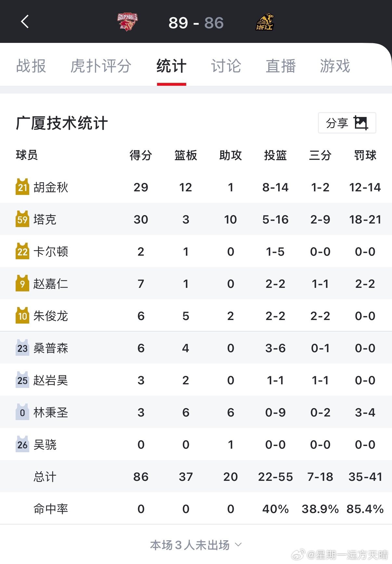Tap the back arrow icon
Image resolution: width=392 pixels, height=564 pixels.
[25, 22]
